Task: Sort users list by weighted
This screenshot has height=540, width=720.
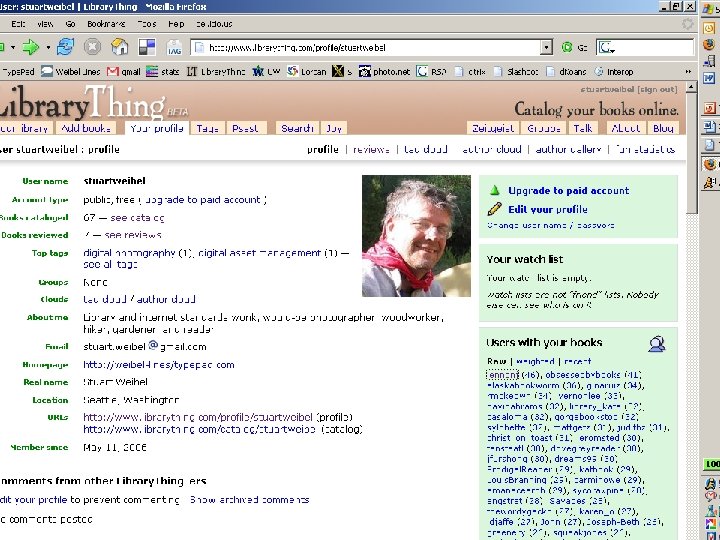Action: [x=535, y=361]
